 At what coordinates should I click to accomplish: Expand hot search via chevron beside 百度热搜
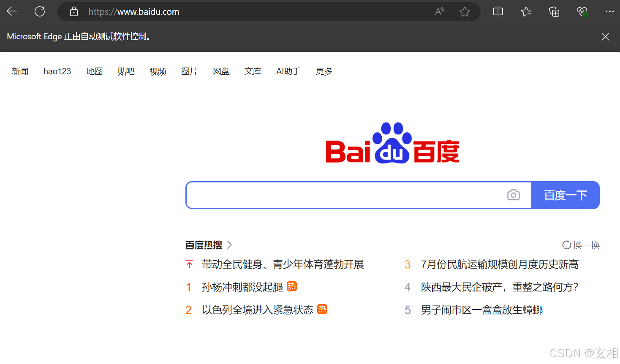229,245
